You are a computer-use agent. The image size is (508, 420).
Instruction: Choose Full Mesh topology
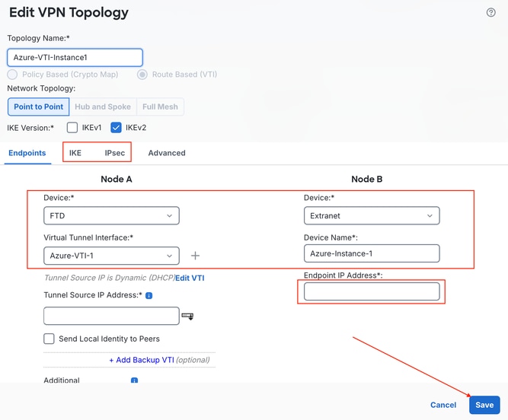[160, 107]
